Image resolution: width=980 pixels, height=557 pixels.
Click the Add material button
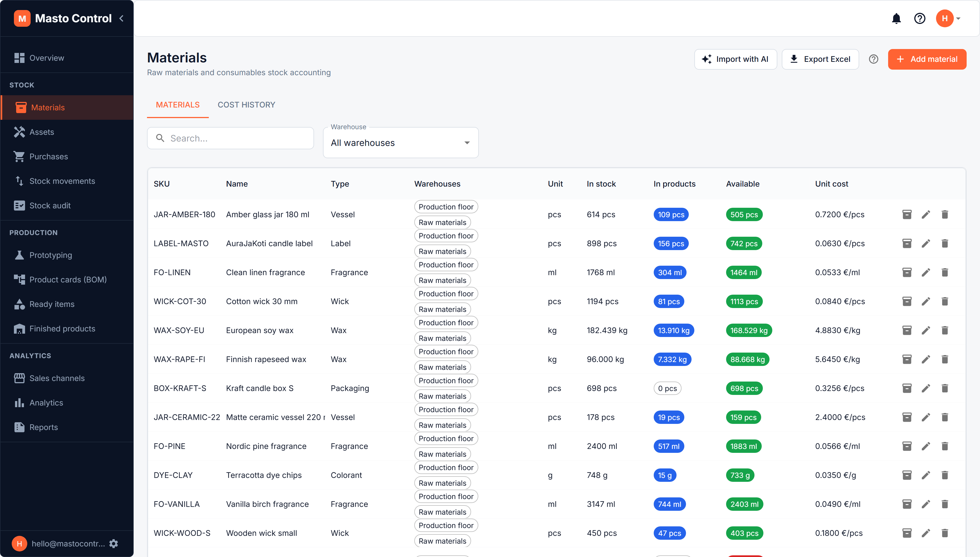[x=927, y=59]
